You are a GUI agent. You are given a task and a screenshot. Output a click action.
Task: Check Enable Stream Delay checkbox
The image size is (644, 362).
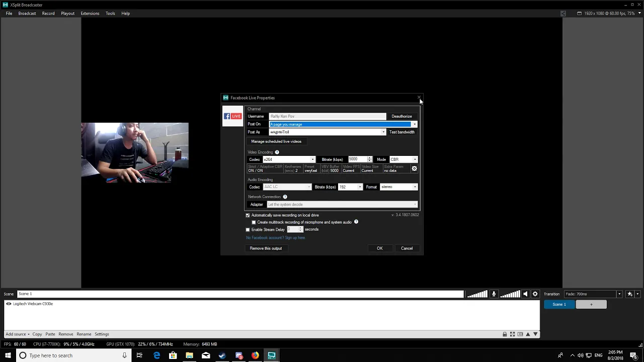coord(248,230)
